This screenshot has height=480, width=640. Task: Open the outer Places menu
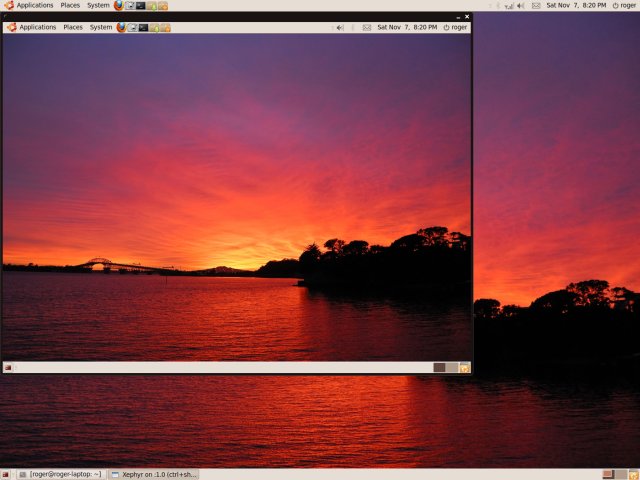[70, 5]
